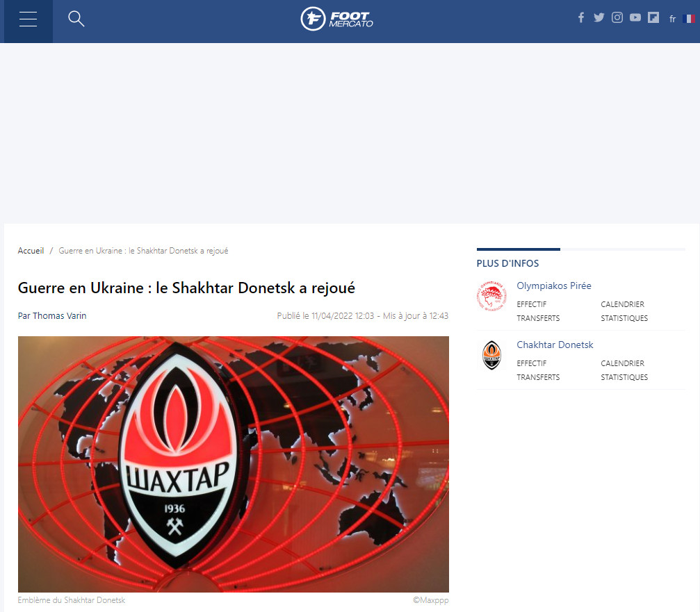700x612 pixels.
Task: View Olympiakos Effectif squad page
Action: tap(532, 304)
